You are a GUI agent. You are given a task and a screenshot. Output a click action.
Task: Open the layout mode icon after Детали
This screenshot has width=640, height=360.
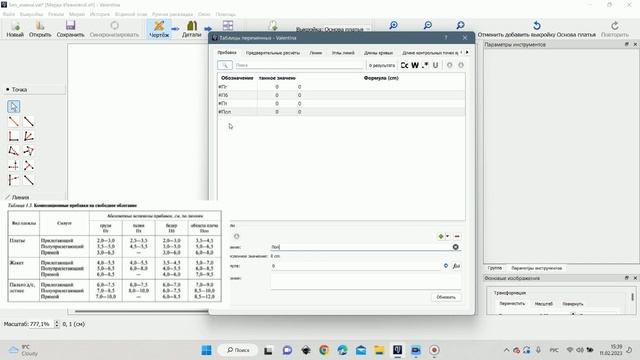pos(228,26)
